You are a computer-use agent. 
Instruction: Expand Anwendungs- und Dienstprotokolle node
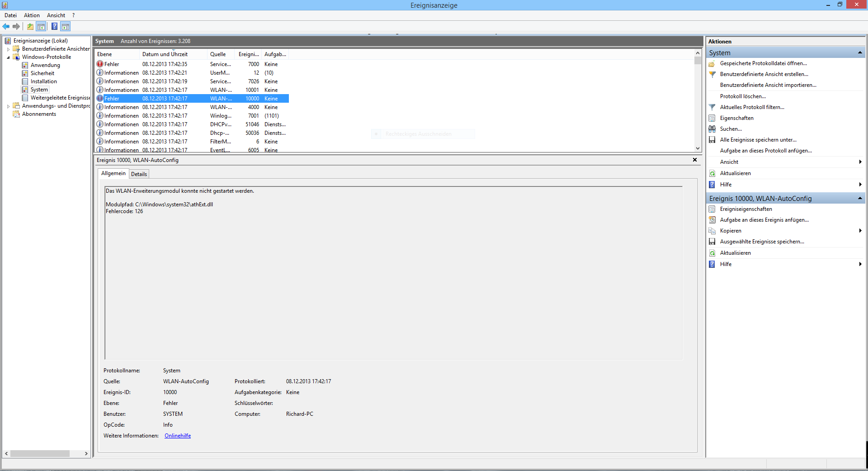[x=8, y=106]
